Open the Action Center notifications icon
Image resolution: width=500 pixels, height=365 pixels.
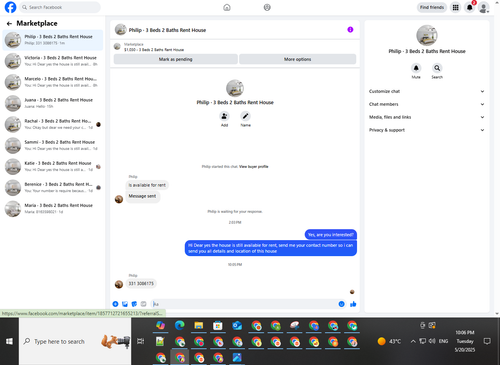487,341
